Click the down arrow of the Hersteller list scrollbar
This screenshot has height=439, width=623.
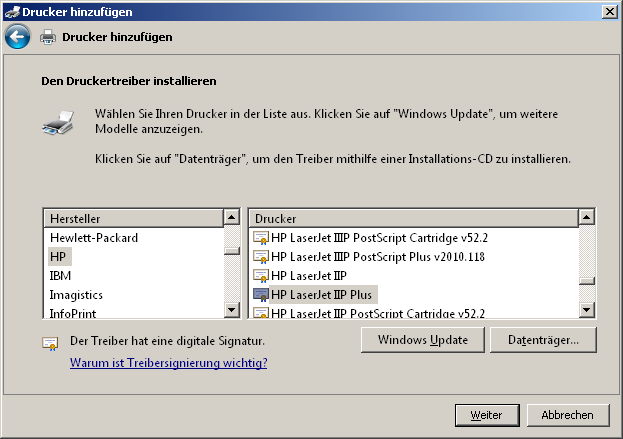pyautogui.click(x=232, y=309)
